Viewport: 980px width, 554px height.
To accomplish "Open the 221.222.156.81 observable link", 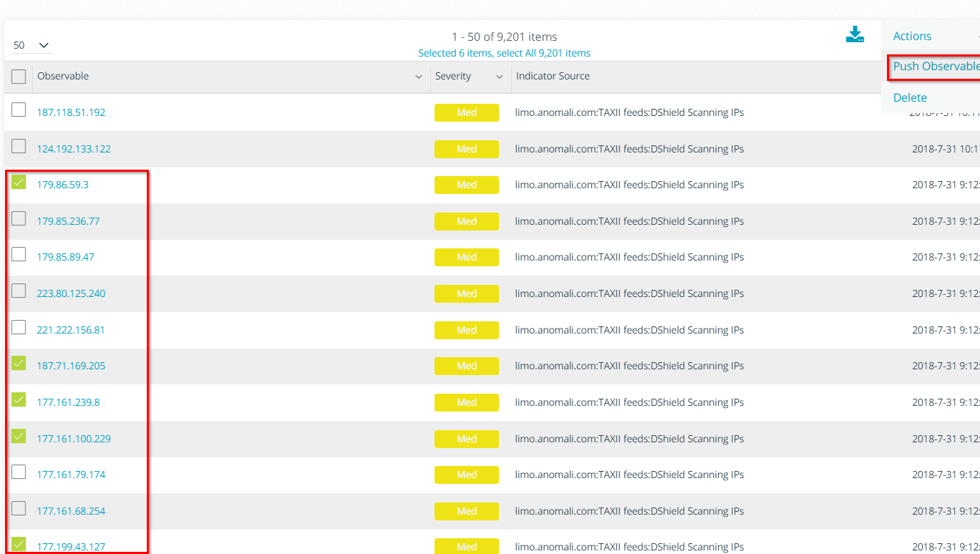I will 71,330.
